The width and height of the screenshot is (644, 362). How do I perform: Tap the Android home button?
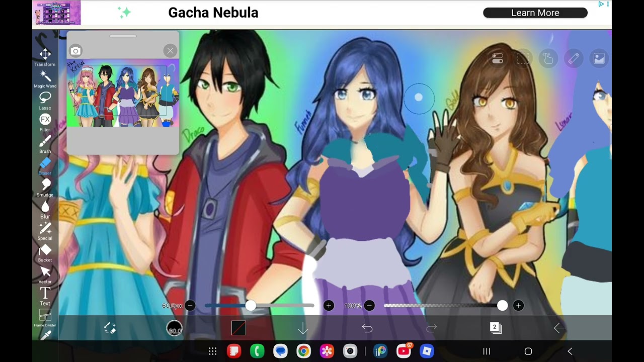(528, 351)
